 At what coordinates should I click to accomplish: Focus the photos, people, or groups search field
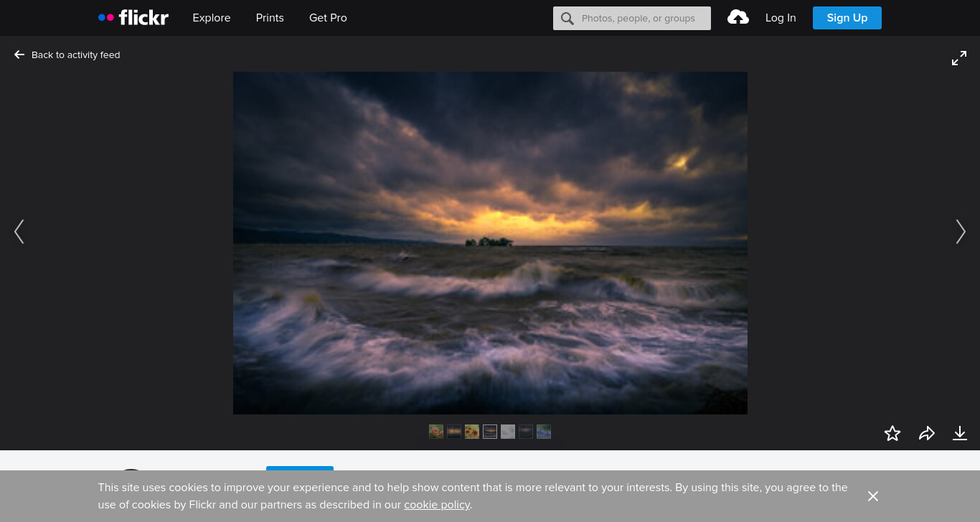(632, 19)
